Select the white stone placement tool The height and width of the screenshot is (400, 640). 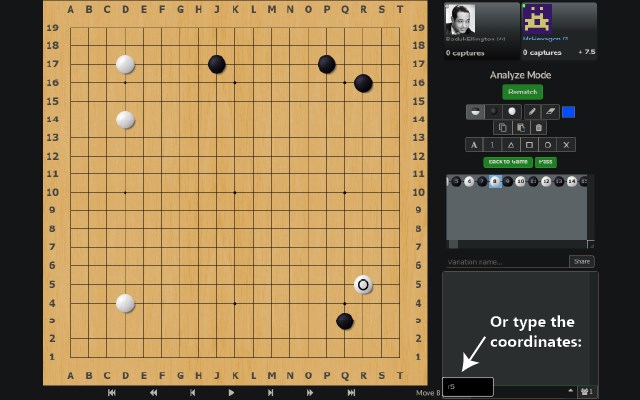point(512,112)
